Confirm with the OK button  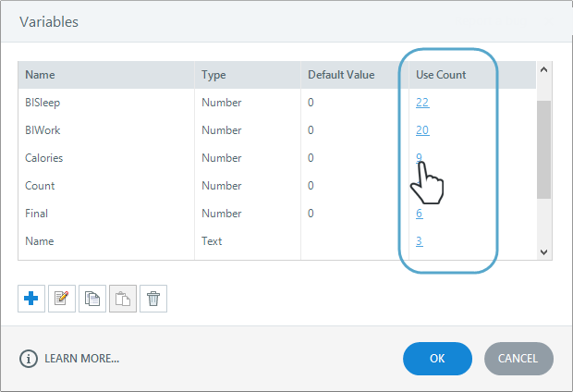pos(437,358)
